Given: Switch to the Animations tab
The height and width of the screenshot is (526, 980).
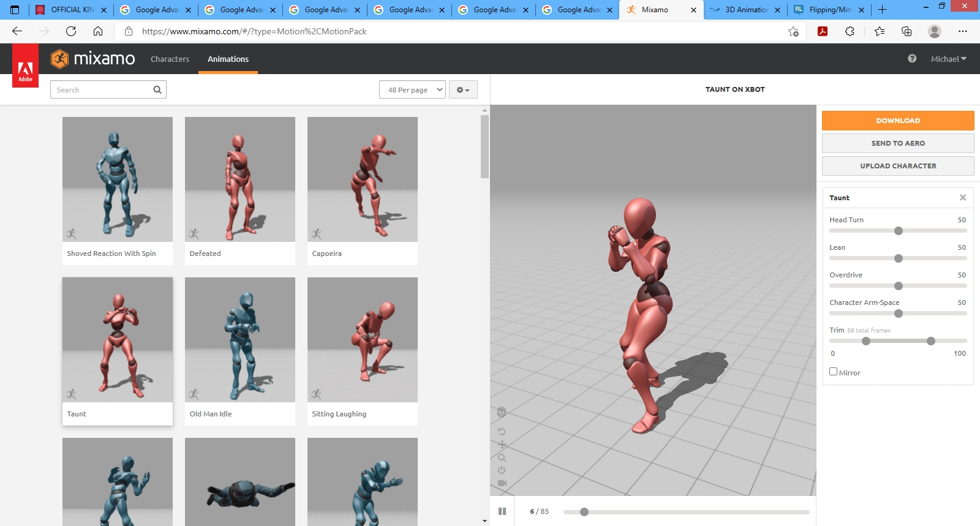Looking at the screenshot, I should tap(228, 59).
